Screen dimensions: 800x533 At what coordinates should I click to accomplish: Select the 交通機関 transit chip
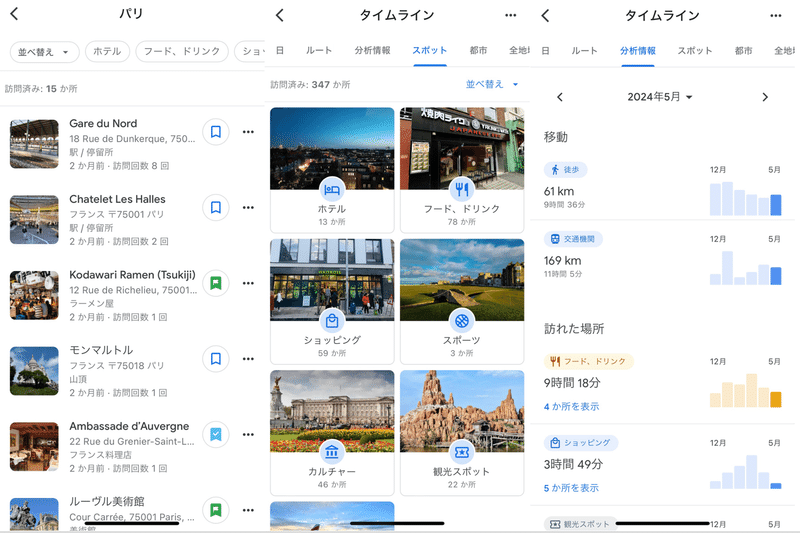[x=573, y=239]
